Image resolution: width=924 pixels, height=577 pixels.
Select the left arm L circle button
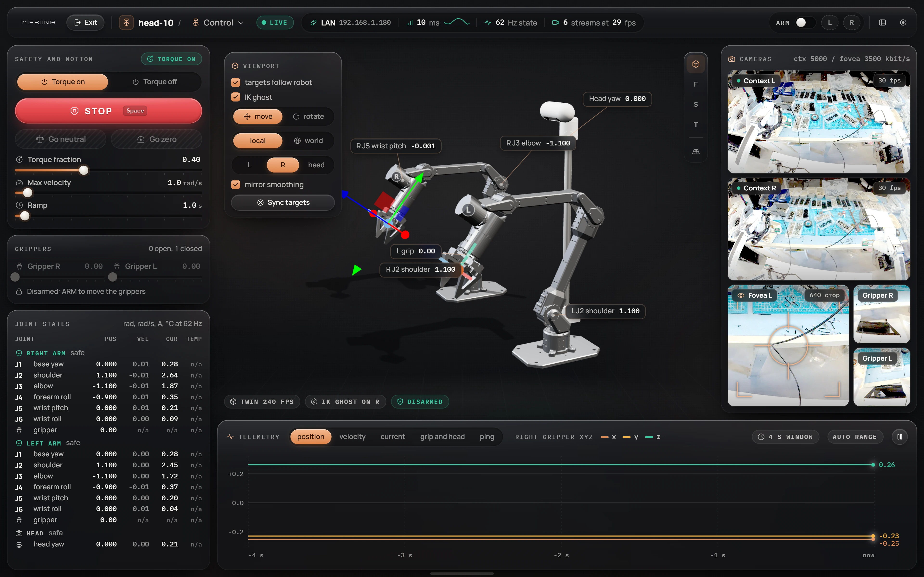(830, 23)
